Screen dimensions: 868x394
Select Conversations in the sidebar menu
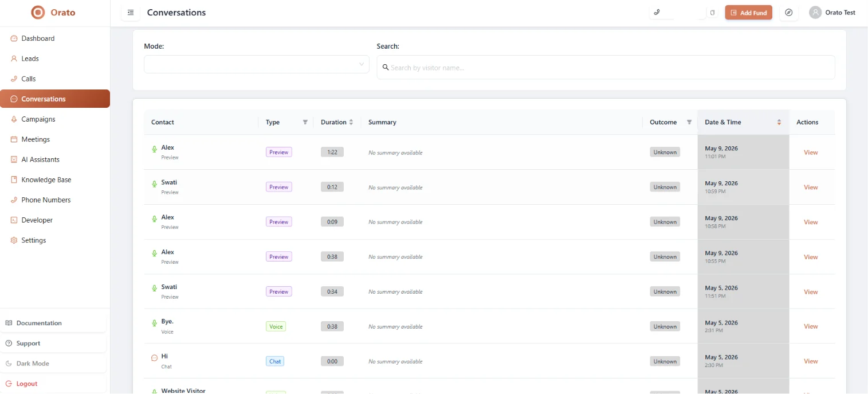click(x=55, y=99)
